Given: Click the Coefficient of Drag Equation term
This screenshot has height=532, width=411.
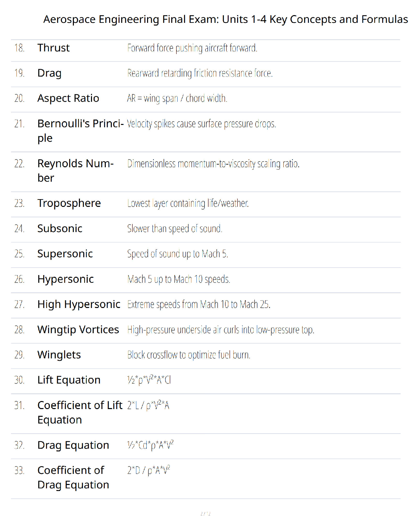Looking at the screenshot, I should [73, 478].
